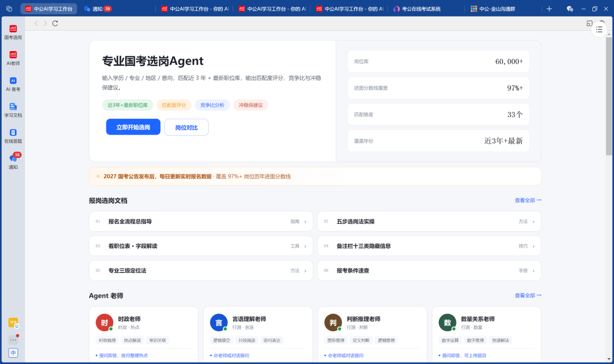The width and height of the screenshot is (614, 364).
Task: Click the 言语理解老师 blue avatar
Action: coord(219,323)
